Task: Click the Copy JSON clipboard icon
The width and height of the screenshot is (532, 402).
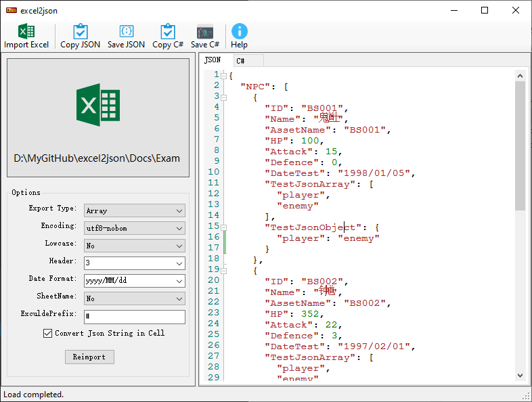Action: pyautogui.click(x=81, y=32)
